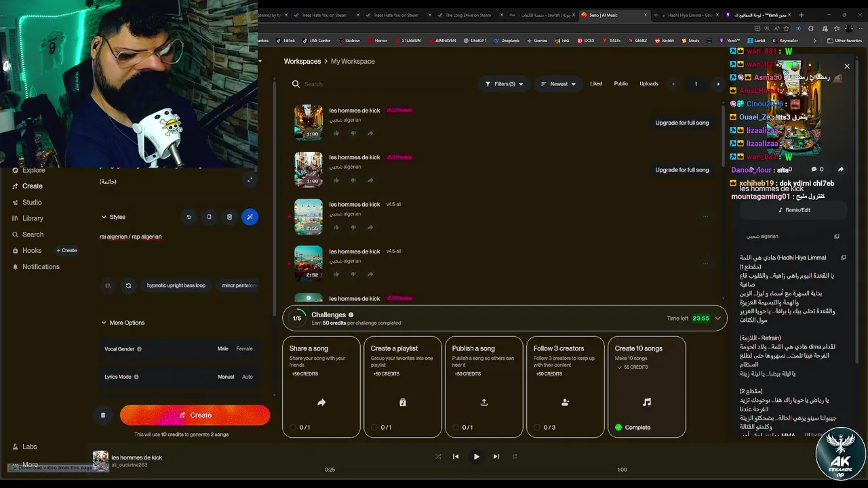Skip to next track in player bar
This screenshot has width=868, height=488.
tap(496, 457)
